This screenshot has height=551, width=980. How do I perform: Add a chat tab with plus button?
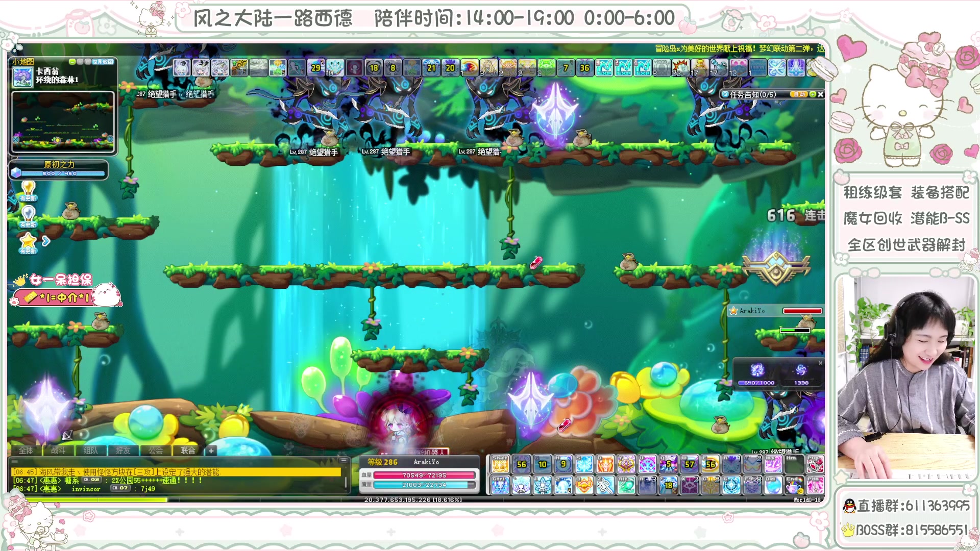[x=211, y=450]
